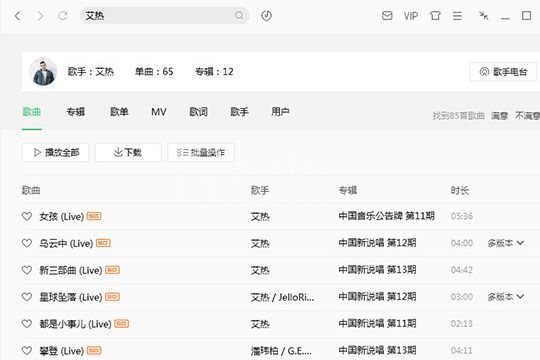The image size is (540, 360).
Task: Open the 歌手电台 button
Action: [x=503, y=72]
